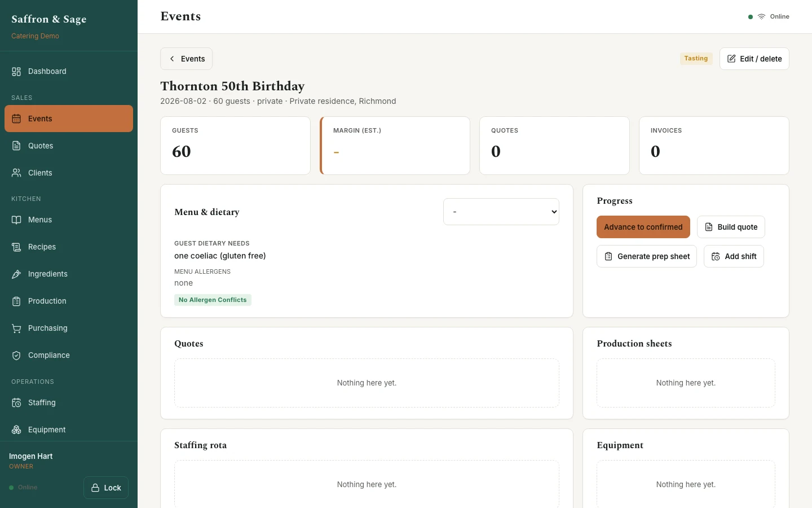The image size is (812, 508).
Task: Click Generate prep sheet button
Action: point(647,256)
